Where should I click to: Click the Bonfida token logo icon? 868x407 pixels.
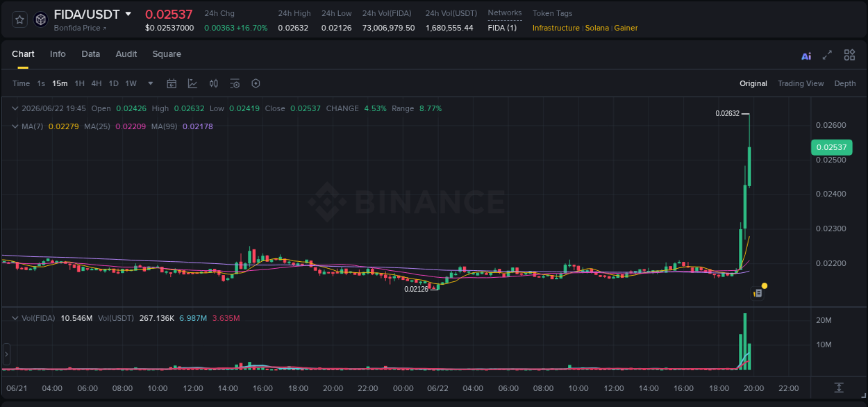click(x=41, y=20)
